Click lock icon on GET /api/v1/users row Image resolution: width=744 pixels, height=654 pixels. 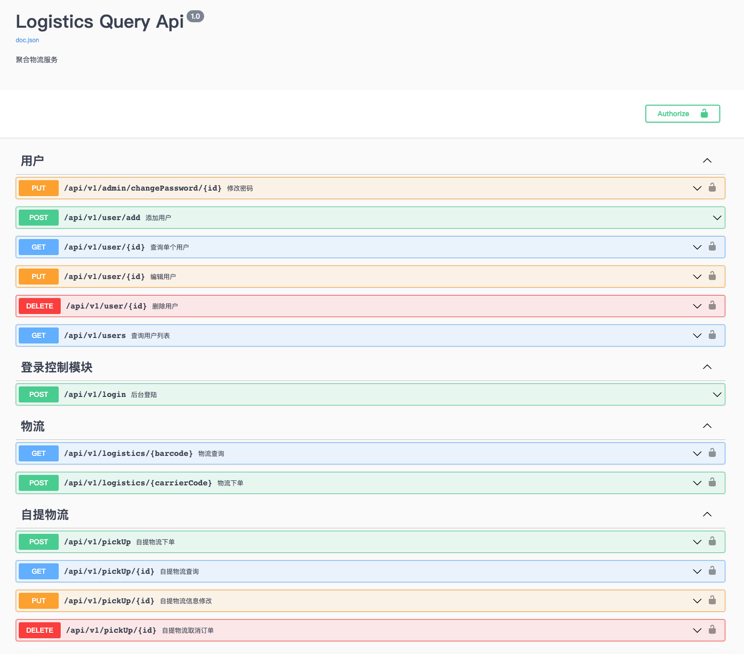click(712, 335)
